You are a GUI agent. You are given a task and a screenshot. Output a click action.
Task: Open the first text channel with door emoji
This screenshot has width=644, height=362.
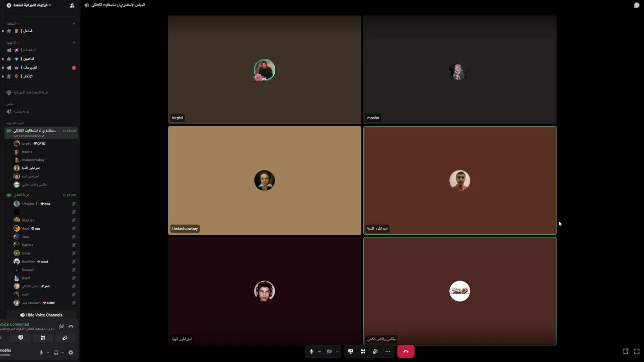40,31
